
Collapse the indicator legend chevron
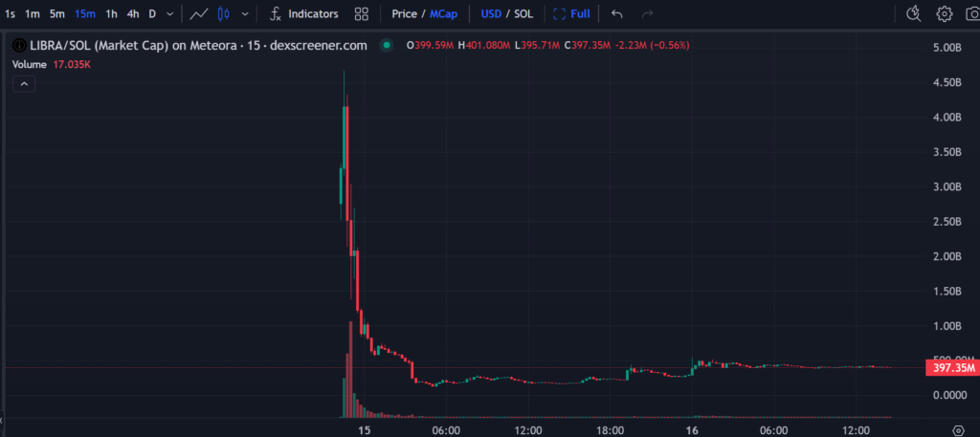pyautogui.click(x=24, y=84)
